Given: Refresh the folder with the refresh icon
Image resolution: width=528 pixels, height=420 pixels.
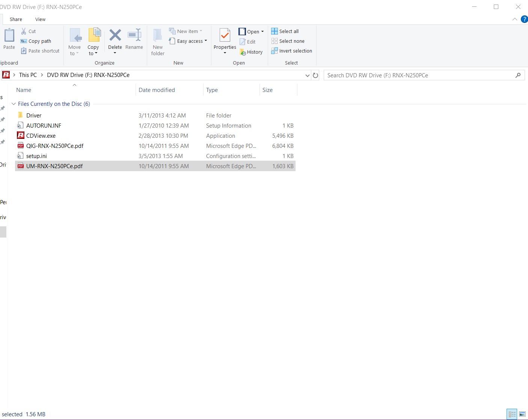Looking at the screenshot, I should point(315,75).
